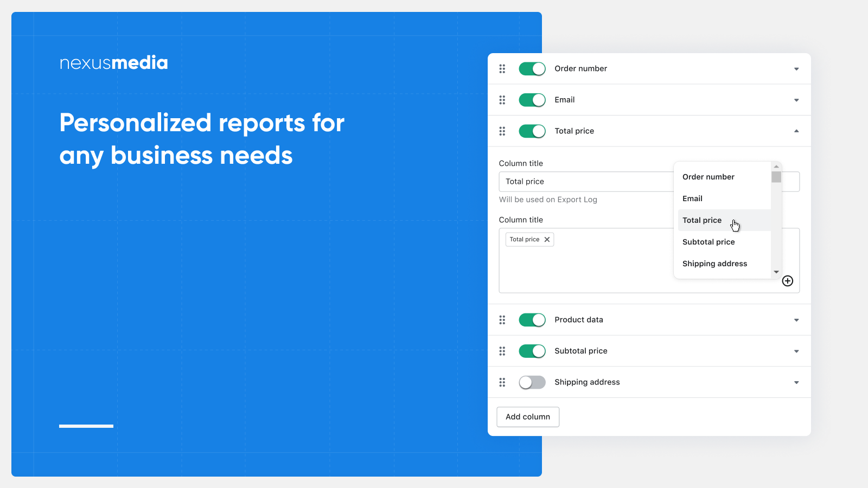The height and width of the screenshot is (488, 868).
Task: Click the Product data row label
Action: click(579, 320)
